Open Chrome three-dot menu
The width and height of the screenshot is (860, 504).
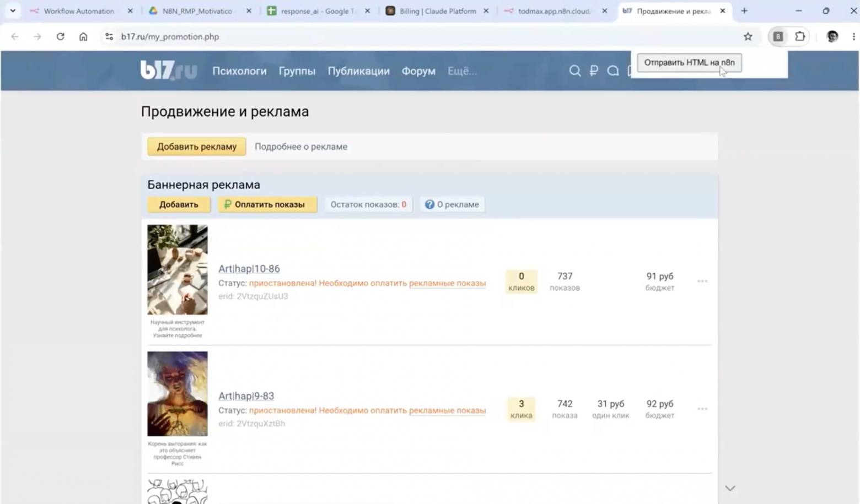click(x=853, y=36)
